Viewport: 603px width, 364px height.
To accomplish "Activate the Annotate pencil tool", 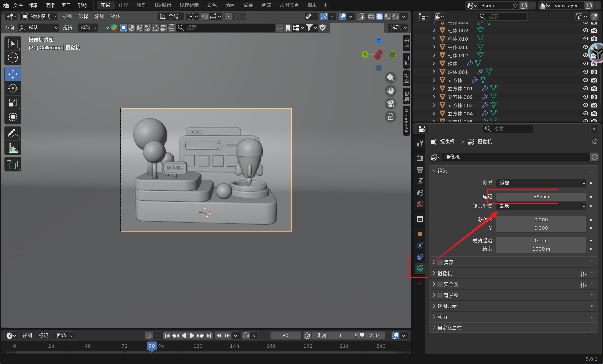I will tap(13, 133).
